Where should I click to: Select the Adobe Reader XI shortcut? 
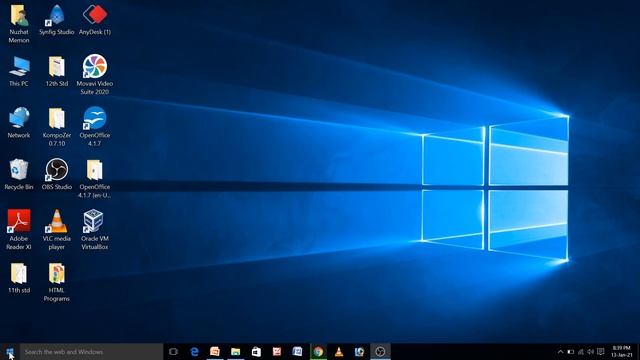point(19,230)
